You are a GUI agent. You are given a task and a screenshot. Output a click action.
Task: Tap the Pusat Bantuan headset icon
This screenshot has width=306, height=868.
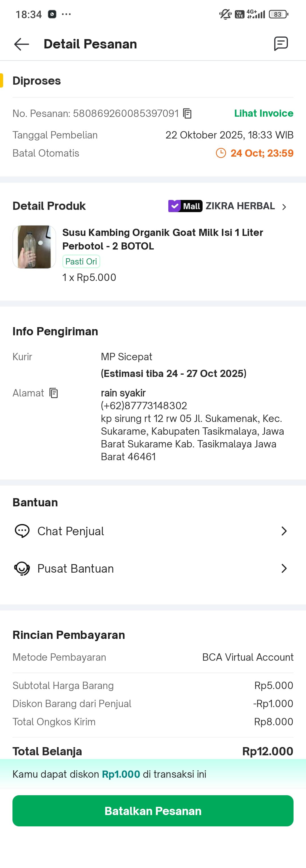coord(22,568)
